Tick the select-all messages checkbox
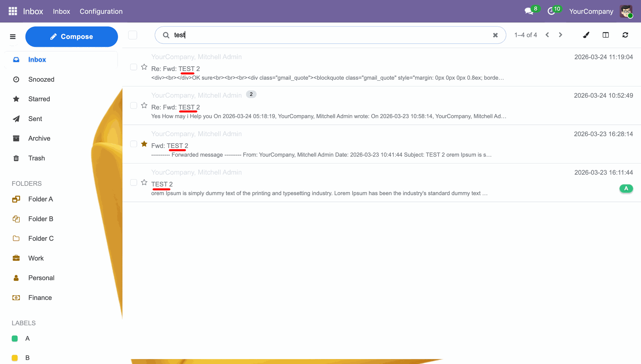Image resolution: width=641 pixels, height=364 pixels. (x=133, y=35)
